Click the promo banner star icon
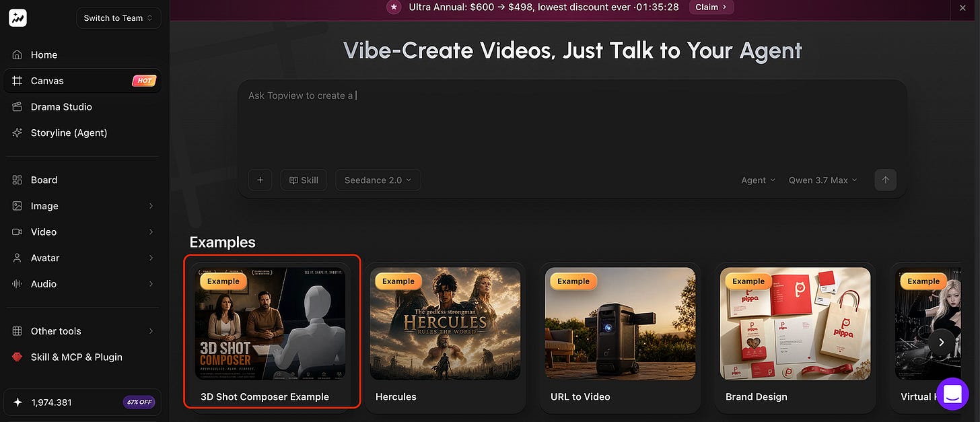This screenshot has height=422, width=980. (x=394, y=7)
